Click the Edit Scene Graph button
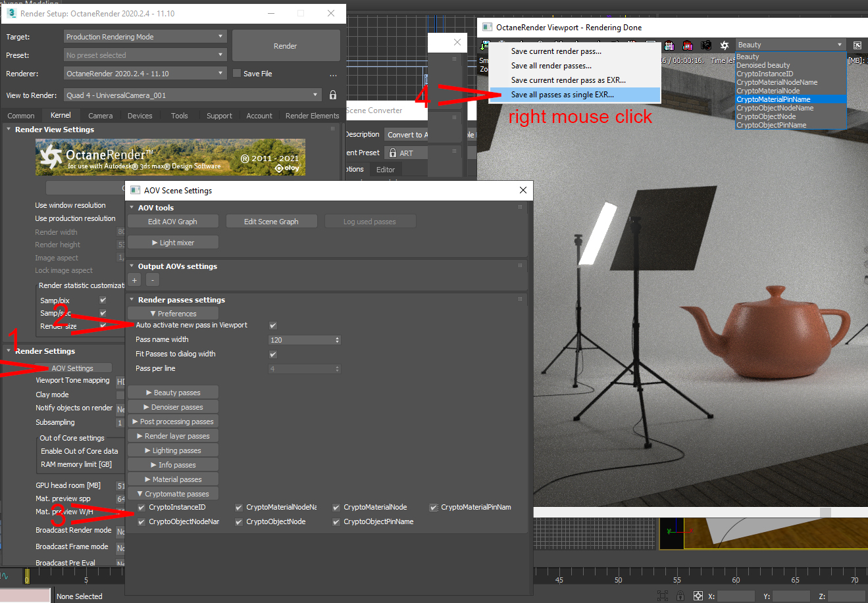This screenshot has width=868, height=603. (271, 222)
